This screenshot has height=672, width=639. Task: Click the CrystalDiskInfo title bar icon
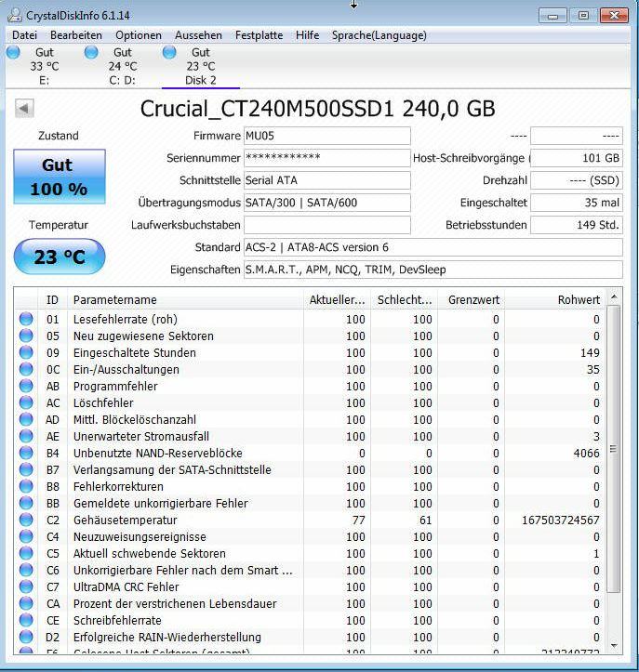point(15,15)
